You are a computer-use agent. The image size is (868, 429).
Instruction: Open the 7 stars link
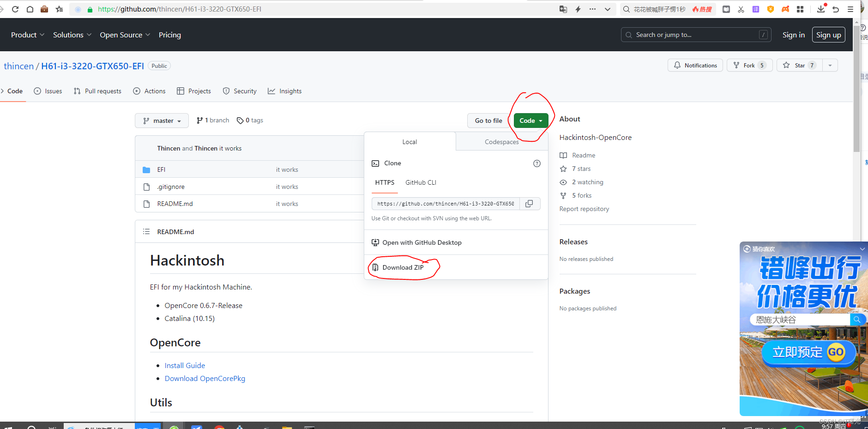(575, 169)
